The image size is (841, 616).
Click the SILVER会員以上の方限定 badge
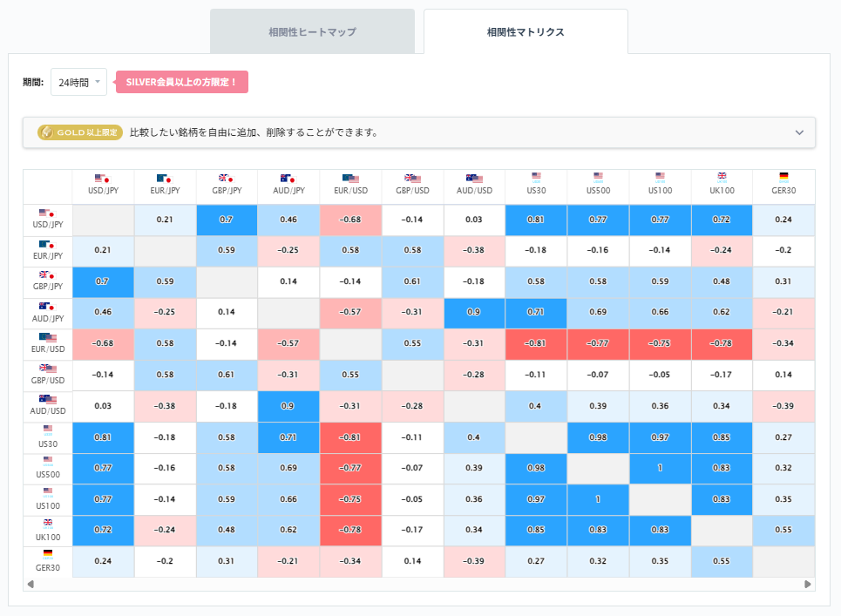click(x=182, y=82)
